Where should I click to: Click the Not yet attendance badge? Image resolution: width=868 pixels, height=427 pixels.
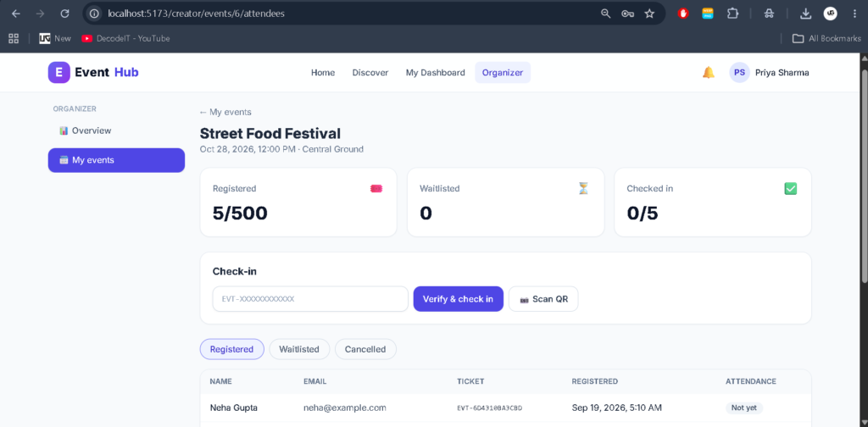click(744, 408)
